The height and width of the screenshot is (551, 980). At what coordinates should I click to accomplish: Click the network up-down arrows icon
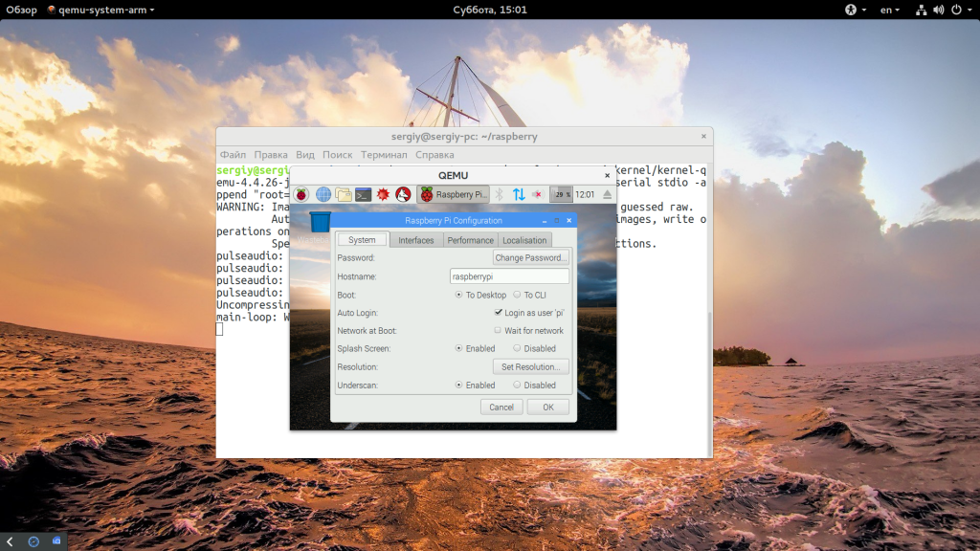(519, 194)
